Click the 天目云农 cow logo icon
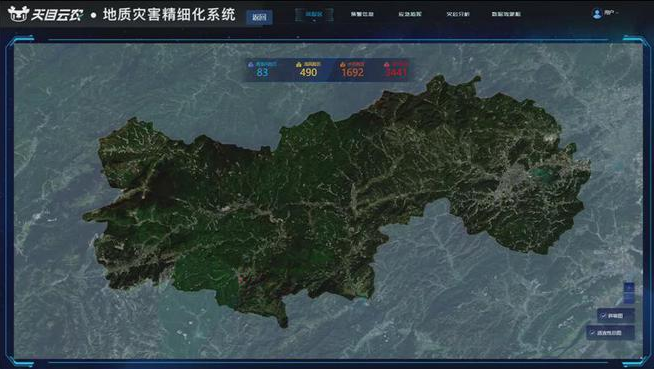The height and width of the screenshot is (369, 654). 17,14
